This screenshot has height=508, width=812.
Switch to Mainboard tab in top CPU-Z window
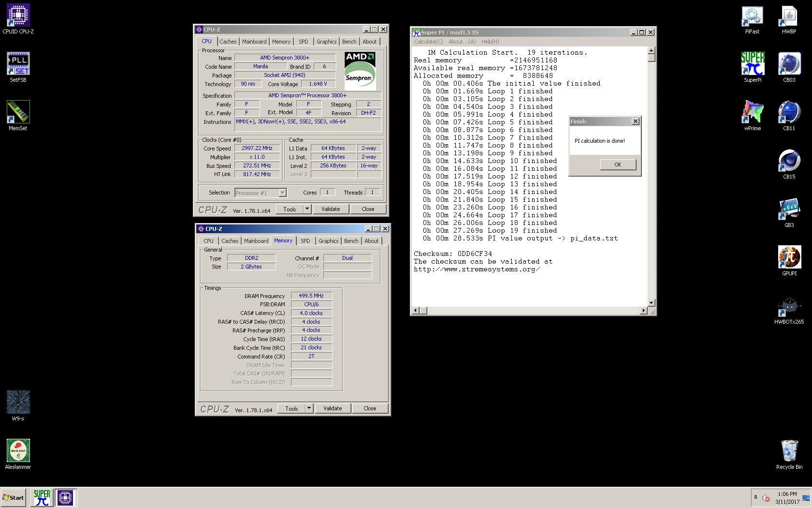[x=254, y=42]
